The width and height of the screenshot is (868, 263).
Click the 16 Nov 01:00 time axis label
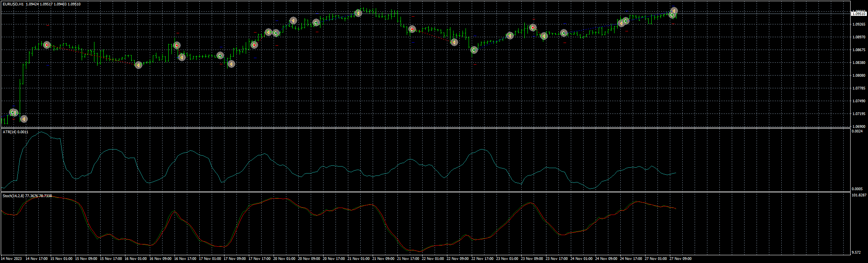point(135,258)
